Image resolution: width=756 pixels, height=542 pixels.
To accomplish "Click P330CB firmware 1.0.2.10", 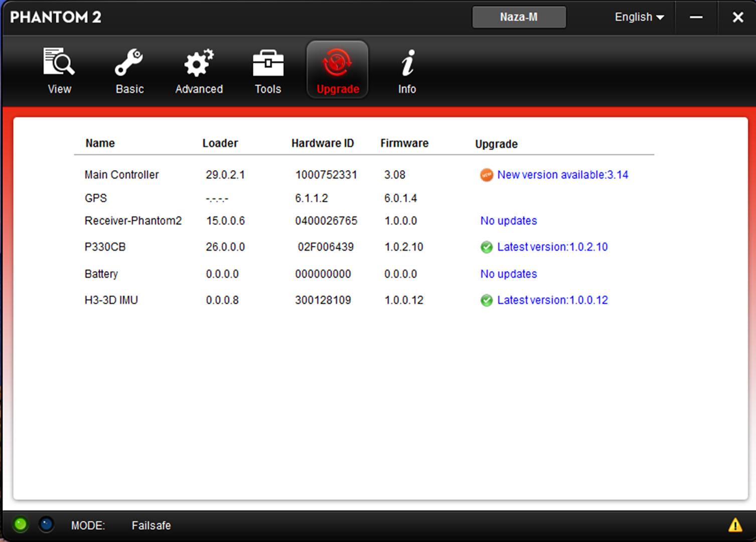I will click(404, 247).
